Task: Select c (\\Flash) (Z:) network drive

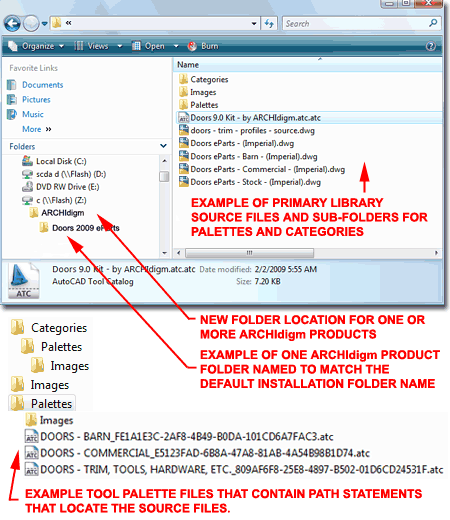Action: (x=61, y=200)
